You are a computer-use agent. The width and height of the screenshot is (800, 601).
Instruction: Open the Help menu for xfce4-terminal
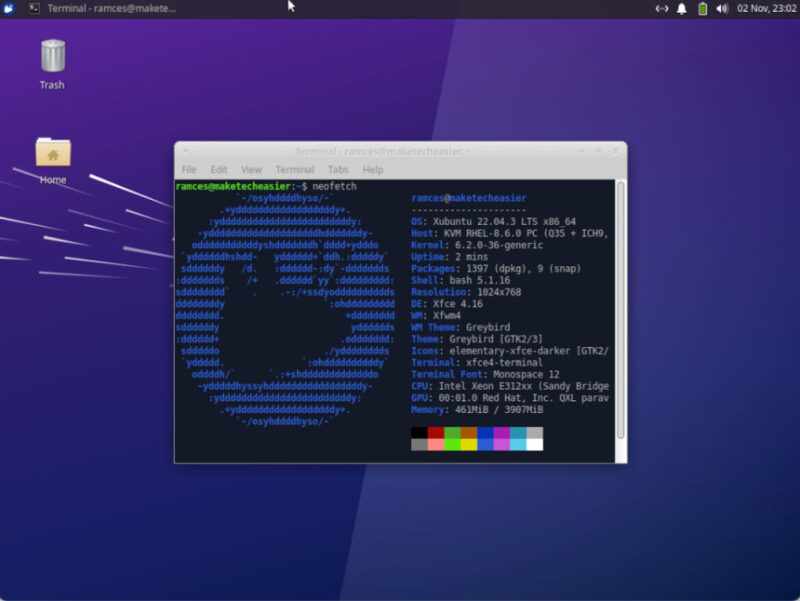coord(373,169)
